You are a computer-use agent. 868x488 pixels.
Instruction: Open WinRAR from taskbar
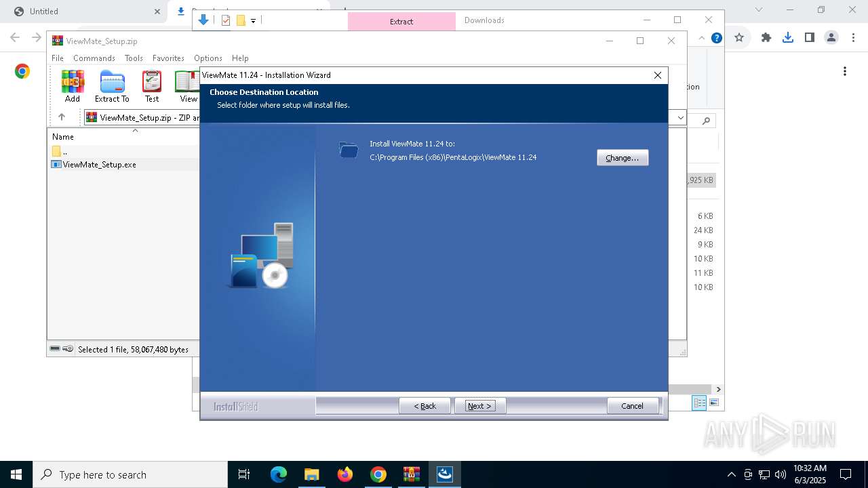click(x=412, y=474)
